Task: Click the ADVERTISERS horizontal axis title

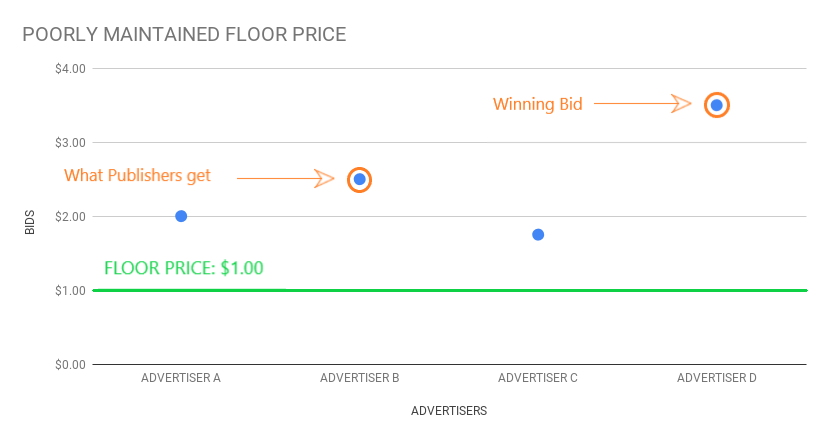Action: click(x=449, y=411)
